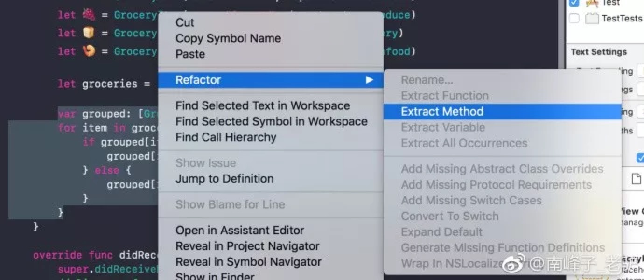Select Paste from the context menu
644x280 pixels.
pyautogui.click(x=190, y=54)
